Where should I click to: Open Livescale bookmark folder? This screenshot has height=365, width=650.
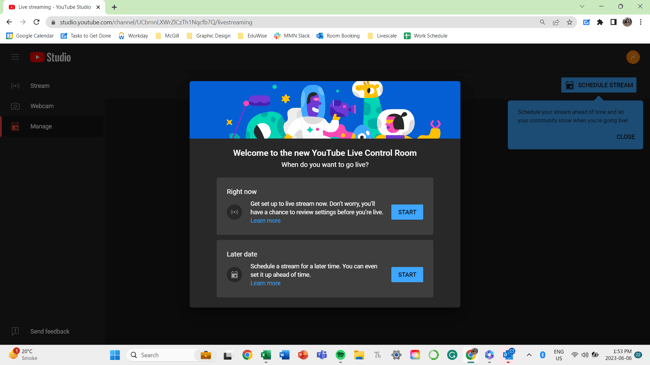pyautogui.click(x=382, y=36)
